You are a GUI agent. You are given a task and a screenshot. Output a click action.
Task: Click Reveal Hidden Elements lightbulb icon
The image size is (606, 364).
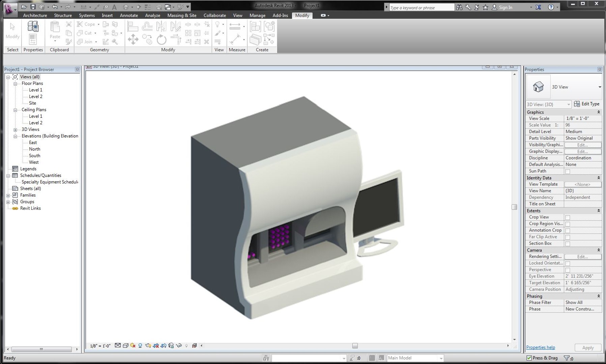186,345
